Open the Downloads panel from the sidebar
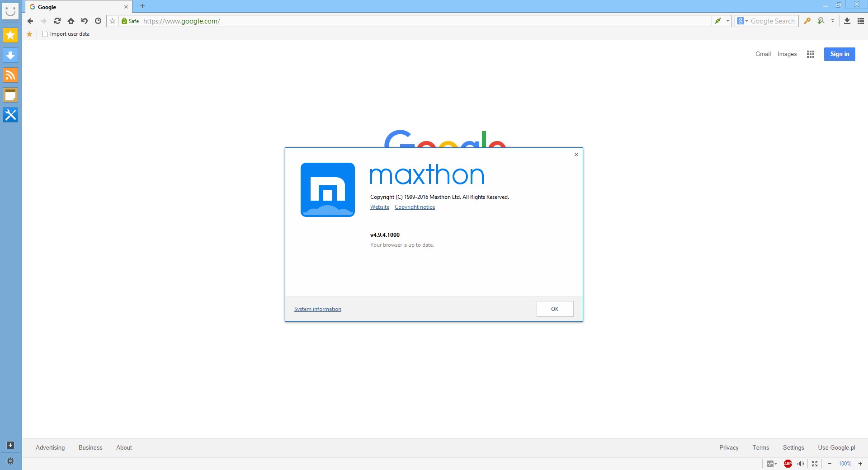The image size is (868, 470). click(10, 55)
